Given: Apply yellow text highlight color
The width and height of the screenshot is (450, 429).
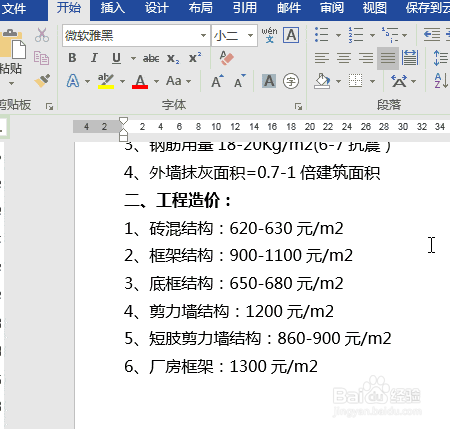Looking at the screenshot, I should point(106,81).
